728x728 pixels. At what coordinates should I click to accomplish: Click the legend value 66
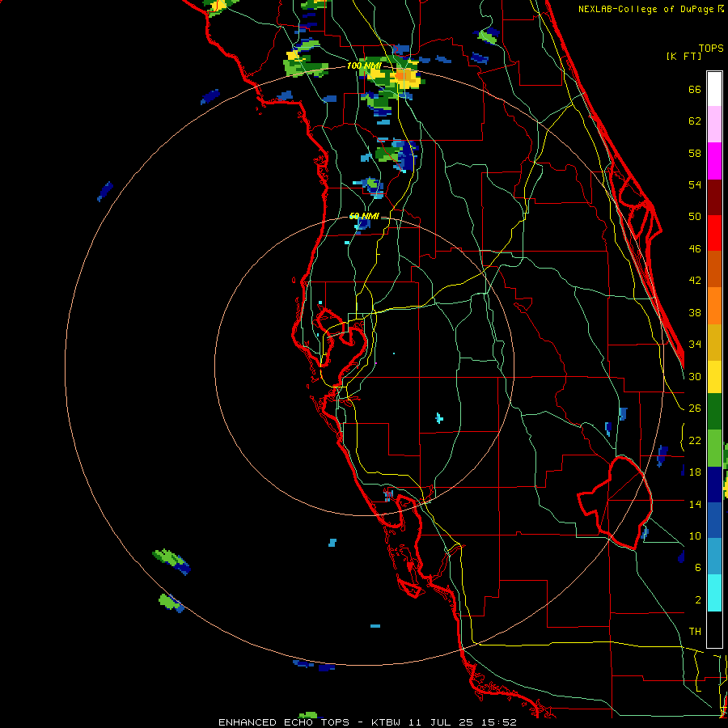[695, 89]
